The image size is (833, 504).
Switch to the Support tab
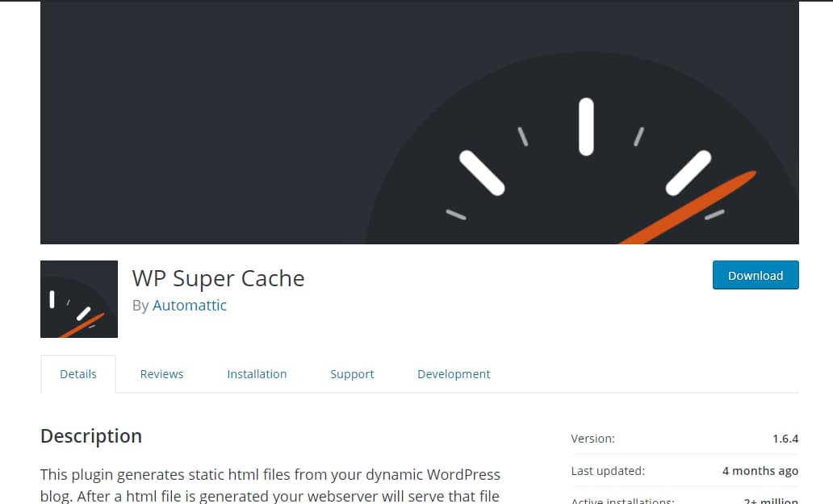(352, 373)
